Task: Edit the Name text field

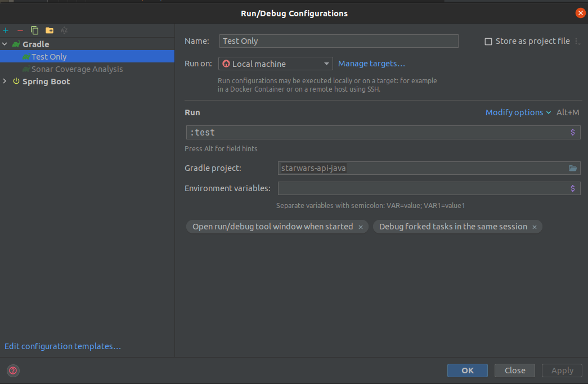Action: pos(339,41)
